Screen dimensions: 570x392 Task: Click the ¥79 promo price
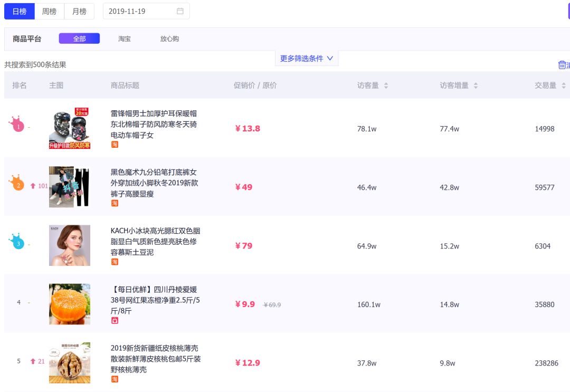point(243,246)
